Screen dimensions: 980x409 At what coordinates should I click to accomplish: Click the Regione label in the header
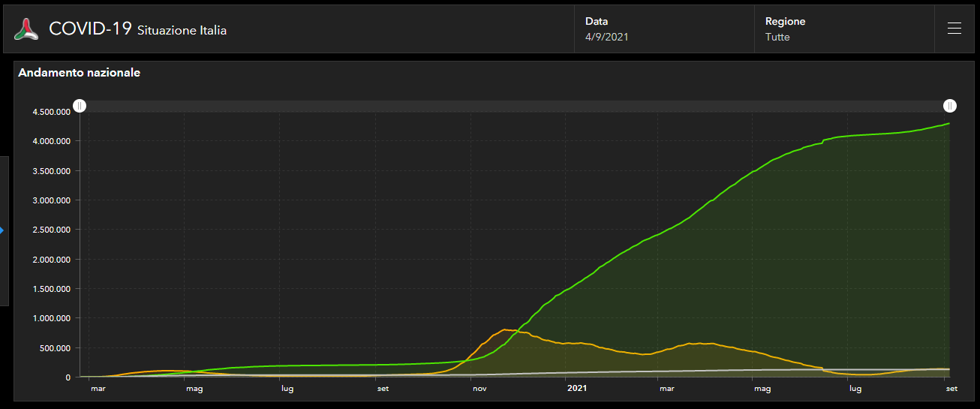point(785,22)
